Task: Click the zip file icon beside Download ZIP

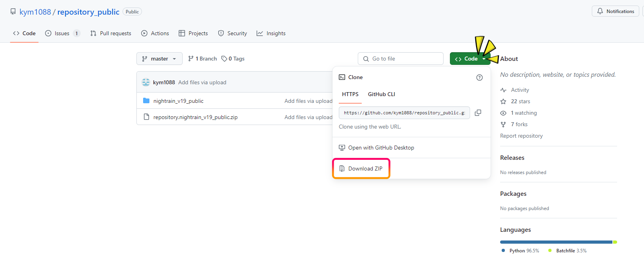Action: tap(342, 169)
